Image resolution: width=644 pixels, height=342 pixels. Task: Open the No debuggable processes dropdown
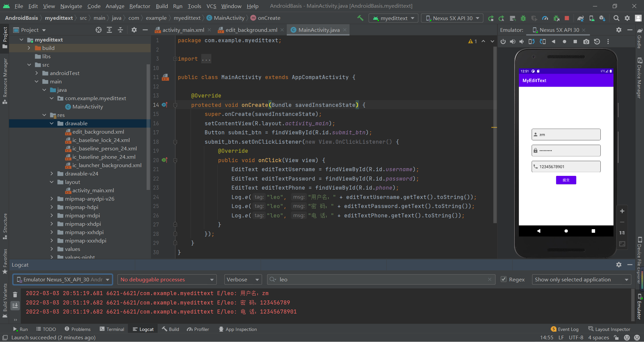click(x=167, y=279)
